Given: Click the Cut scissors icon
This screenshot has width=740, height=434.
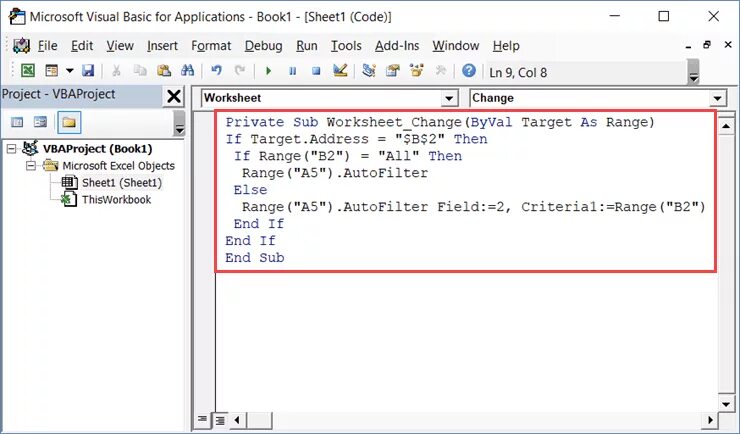Looking at the screenshot, I should (x=116, y=71).
